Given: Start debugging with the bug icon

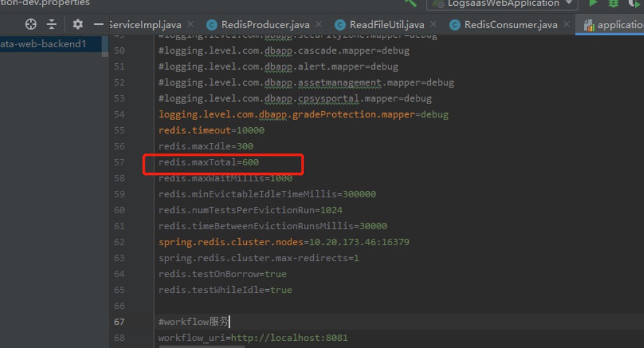Looking at the screenshot, I should coord(613,3).
